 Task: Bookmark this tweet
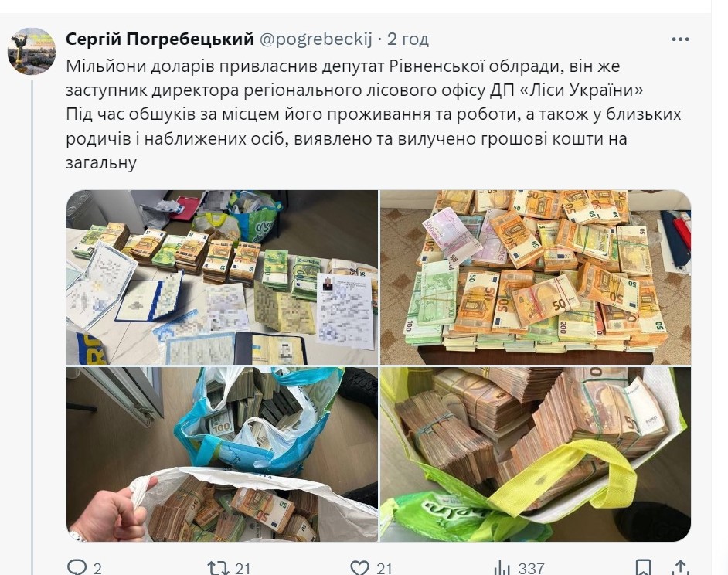643,567
